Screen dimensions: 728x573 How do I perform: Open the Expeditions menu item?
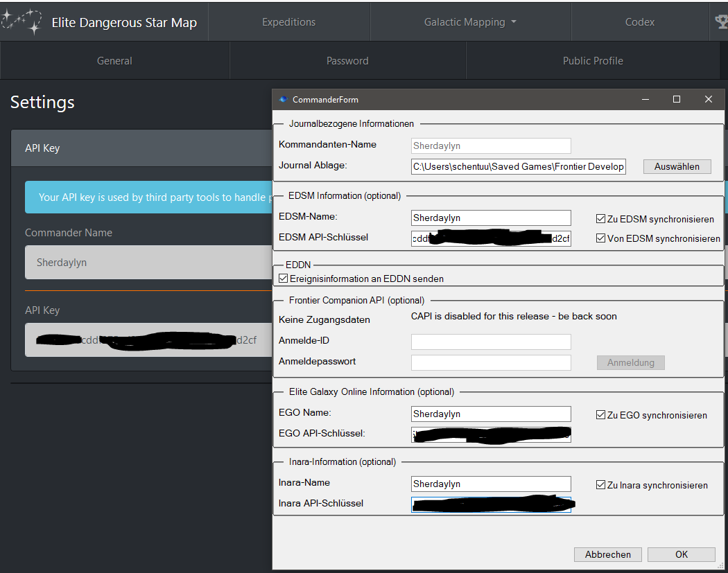point(288,22)
